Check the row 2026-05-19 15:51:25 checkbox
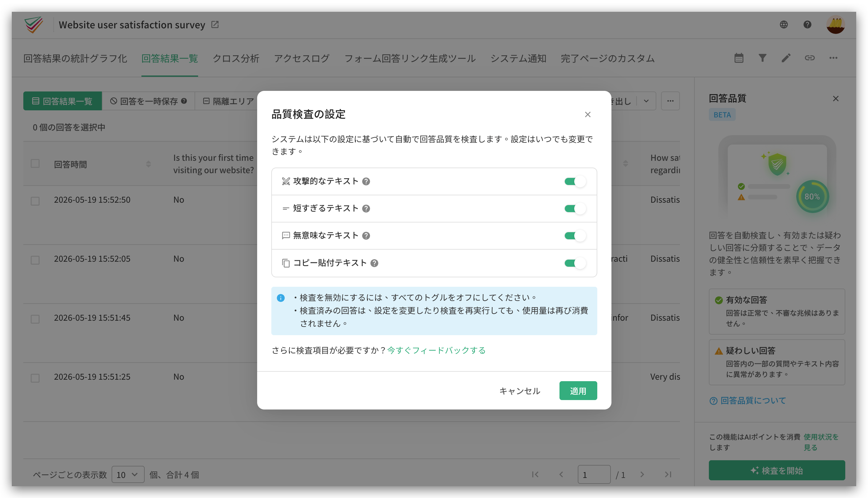This screenshot has width=868, height=498. pyautogui.click(x=35, y=378)
